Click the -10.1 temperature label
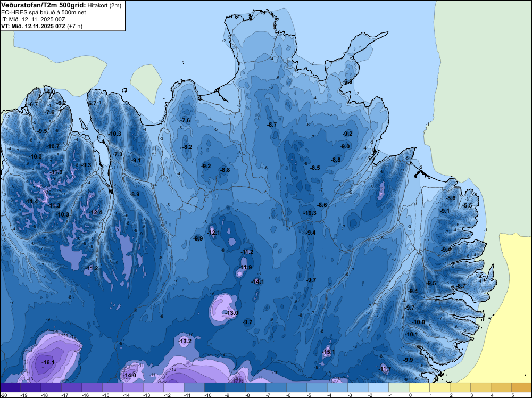532x398 pixels. (412, 334)
